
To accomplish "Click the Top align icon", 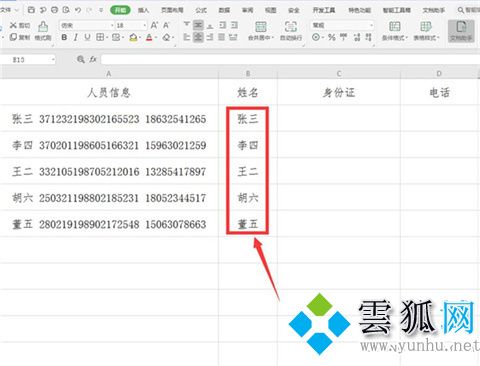I will tap(187, 25).
